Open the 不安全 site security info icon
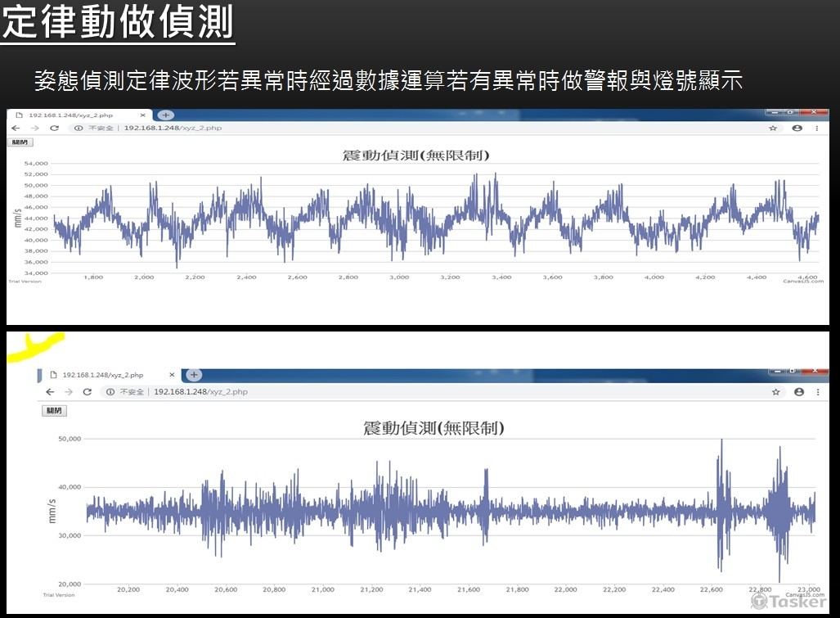 (x=79, y=128)
